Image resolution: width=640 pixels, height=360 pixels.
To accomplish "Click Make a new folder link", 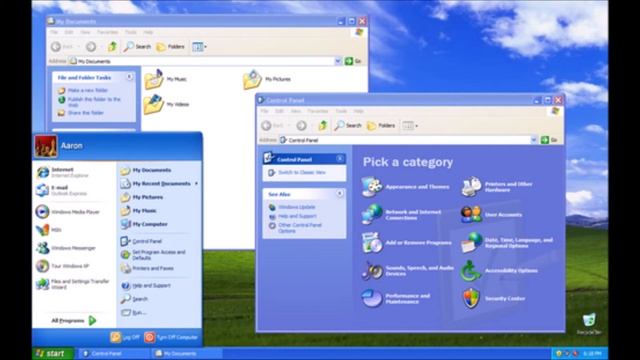I will (87, 90).
